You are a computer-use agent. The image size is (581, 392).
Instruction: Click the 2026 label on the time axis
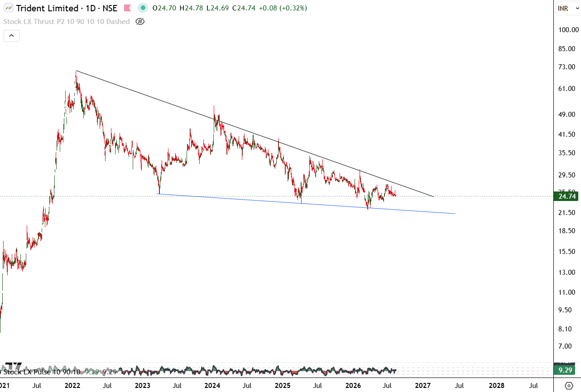click(x=353, y=386)
